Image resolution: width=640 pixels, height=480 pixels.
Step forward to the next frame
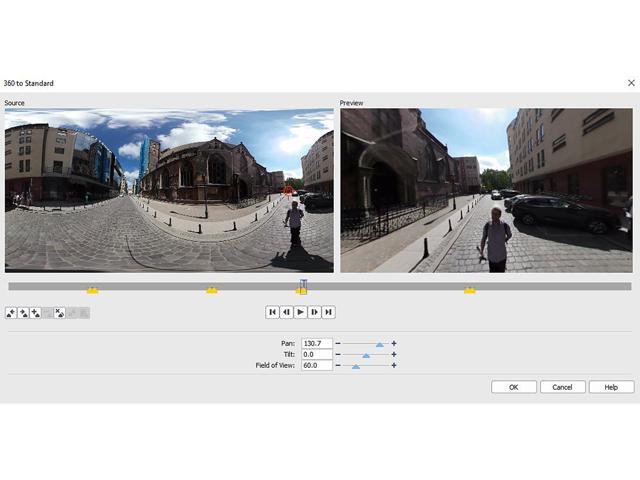314,312
